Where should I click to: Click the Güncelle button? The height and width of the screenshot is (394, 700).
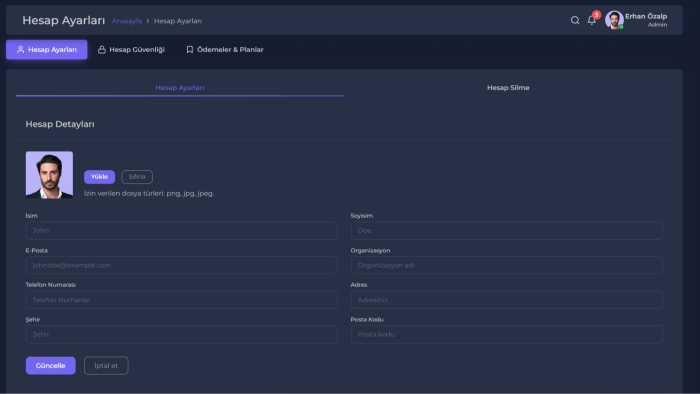(x=50, y=365)
